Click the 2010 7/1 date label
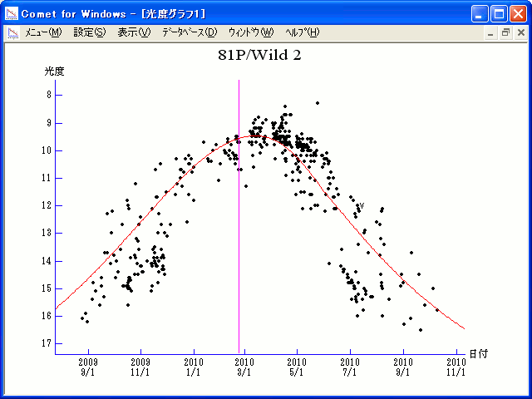532x399 pixels. pos(350,367)
